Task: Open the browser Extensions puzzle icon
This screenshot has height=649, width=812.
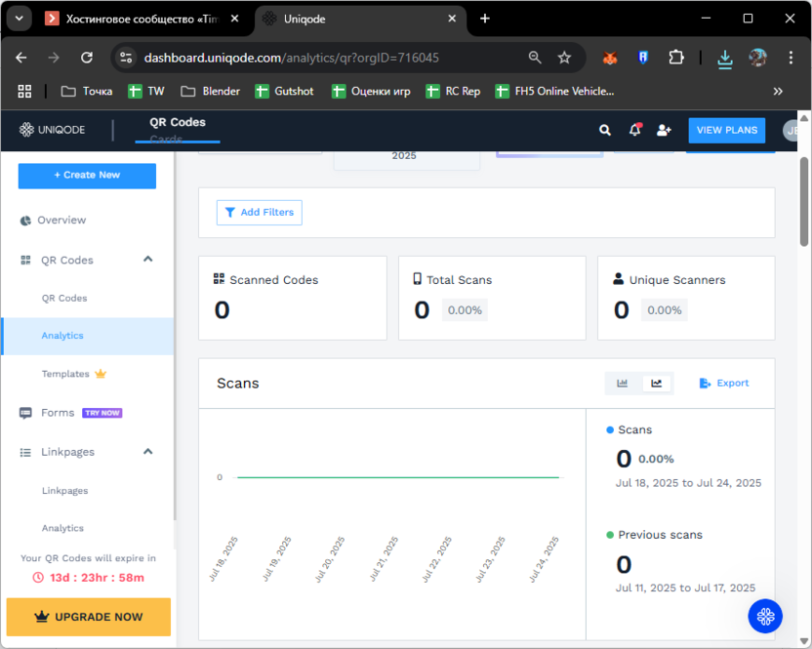Action: point(676,58)
